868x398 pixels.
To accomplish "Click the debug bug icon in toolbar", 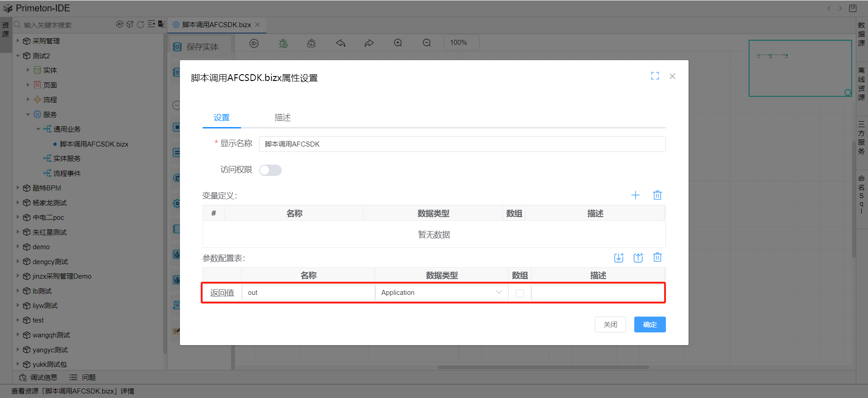I will pos(283,43).
